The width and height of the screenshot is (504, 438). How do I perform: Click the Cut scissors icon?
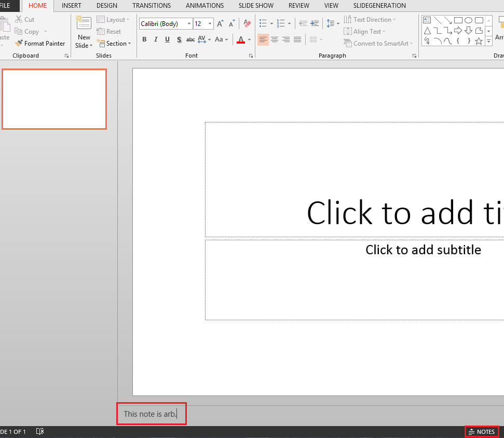(x=19, y=20)
